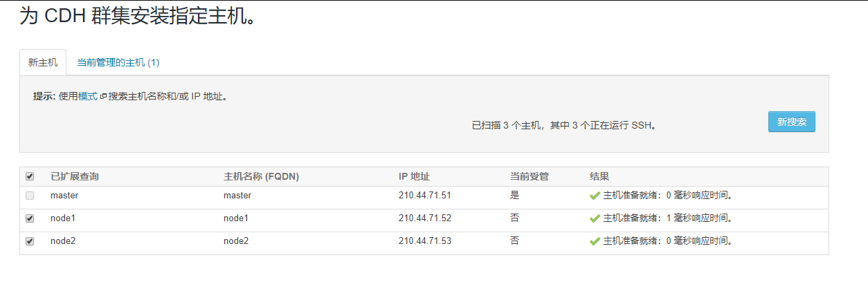Click IP address 210.44.71.52 cell

(x=425, y=218)
